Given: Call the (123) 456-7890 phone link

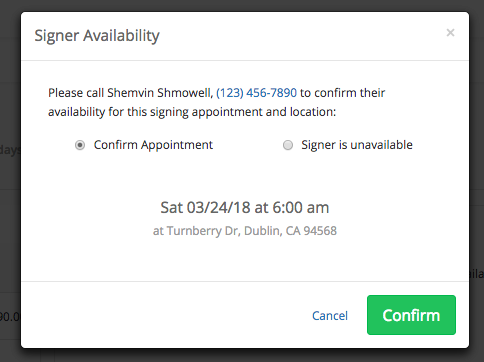Looking at the screenshot, I should coord(256,93).
